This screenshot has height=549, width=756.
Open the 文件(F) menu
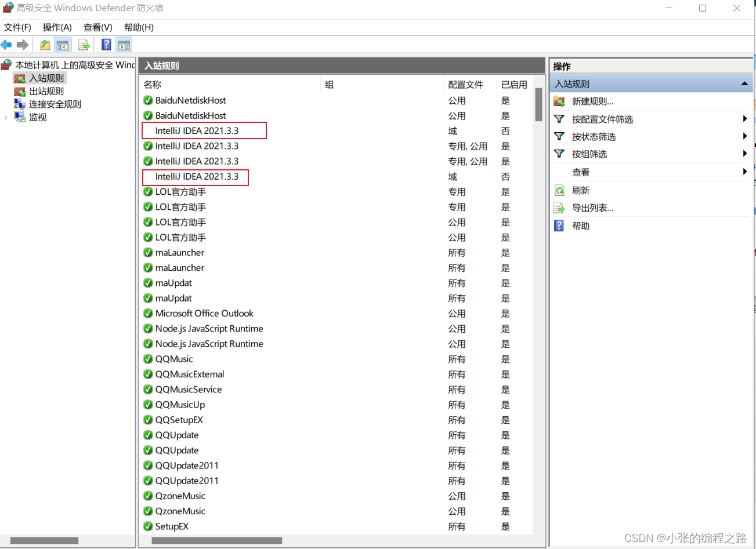[17, 27]
